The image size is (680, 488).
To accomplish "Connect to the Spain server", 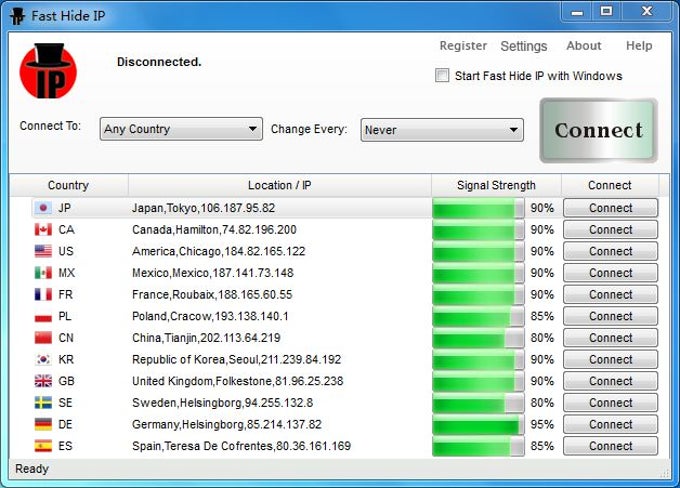I will coord(610,446).
